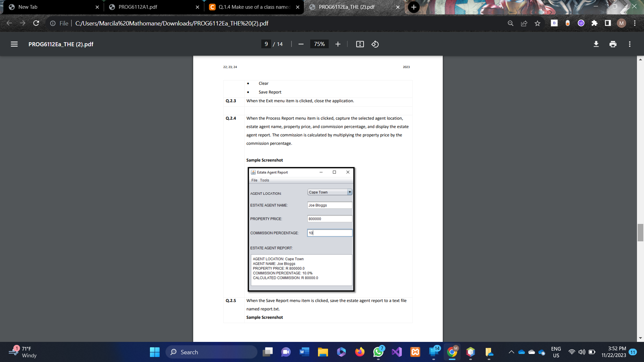Reload the current page
Image resolution: width=644 pixels, height=362 pixels.
[x=36, y=23]
